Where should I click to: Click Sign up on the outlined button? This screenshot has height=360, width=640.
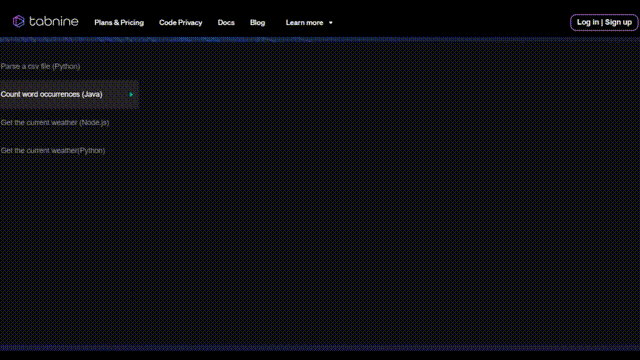click(618, 22)
